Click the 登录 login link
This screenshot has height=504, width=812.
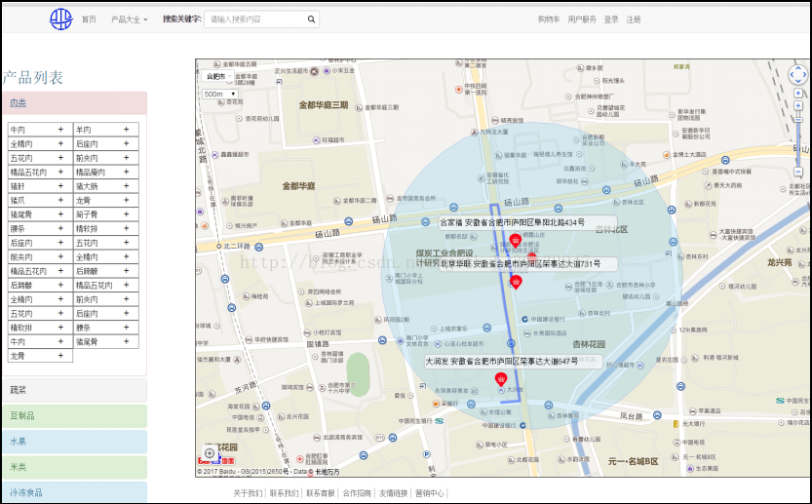611,19
